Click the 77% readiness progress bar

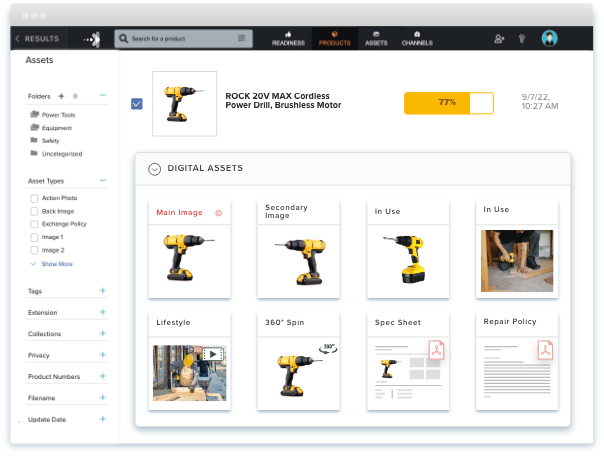(449, 103)
